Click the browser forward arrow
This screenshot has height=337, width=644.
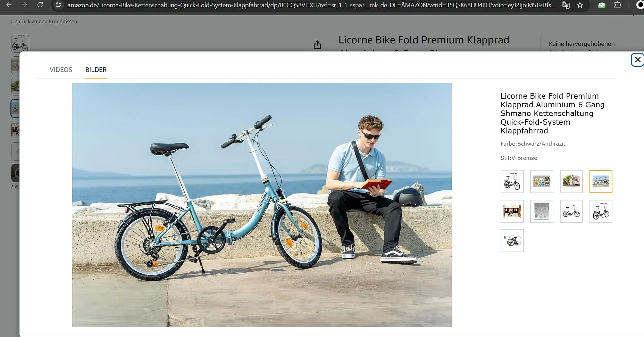(x=24, y=5)
